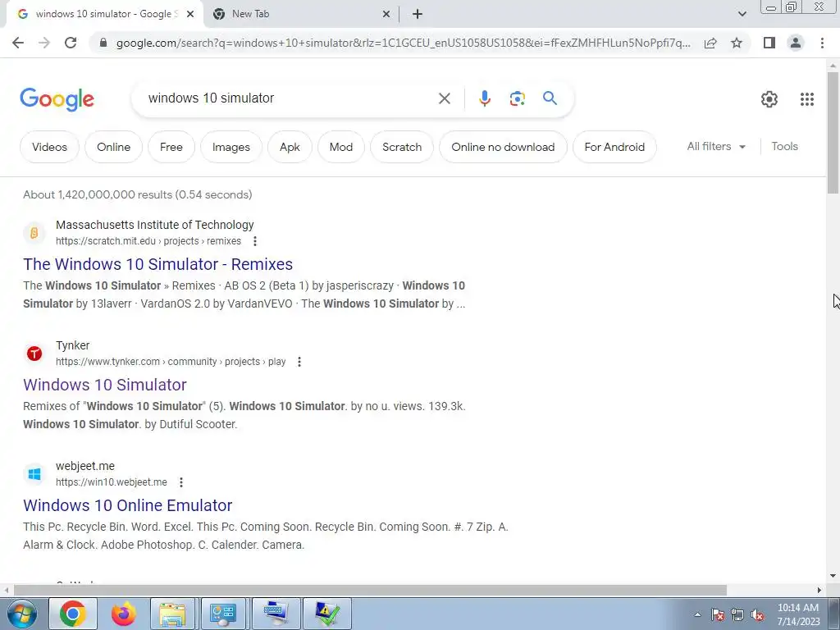Select the Scratch filter chip
The width and height of the screenshot is (840, 630).
coord(402,147)
